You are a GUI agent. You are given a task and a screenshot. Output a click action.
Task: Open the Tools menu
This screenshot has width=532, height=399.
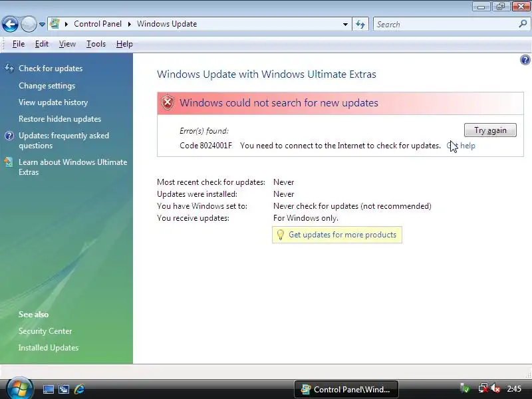click(96, 44)
